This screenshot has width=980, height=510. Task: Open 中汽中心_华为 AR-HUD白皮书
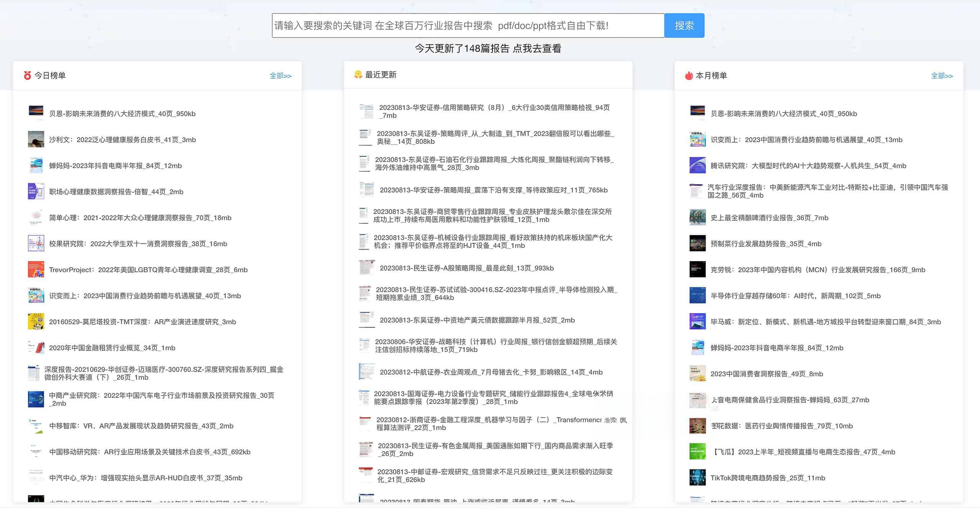coord(146,478)
